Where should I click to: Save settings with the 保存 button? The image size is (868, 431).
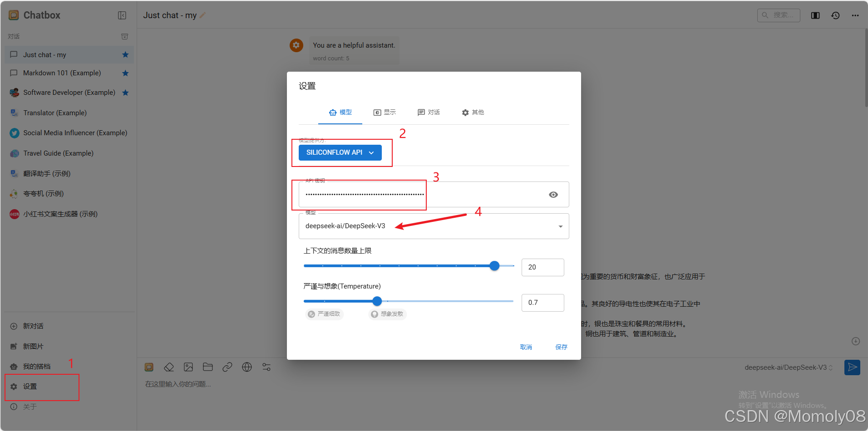pyautogui.click(x=561, y=347)
